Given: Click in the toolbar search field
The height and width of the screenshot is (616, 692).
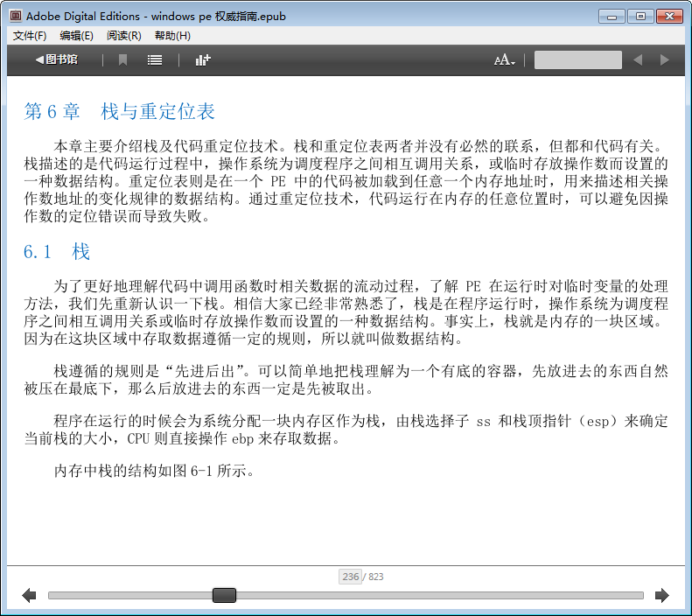Looking at the screenshot, I should (x=577, y=59).
